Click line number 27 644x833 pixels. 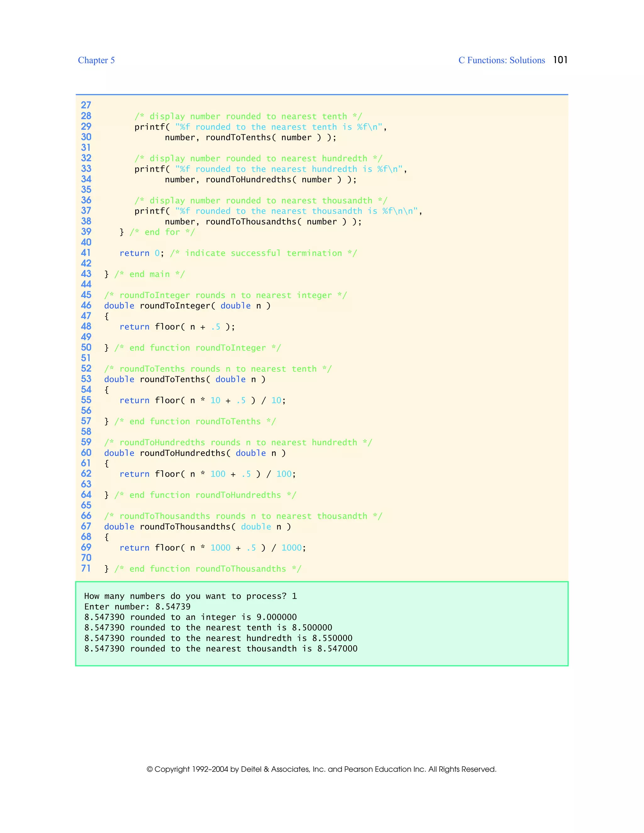pos(86,105)
